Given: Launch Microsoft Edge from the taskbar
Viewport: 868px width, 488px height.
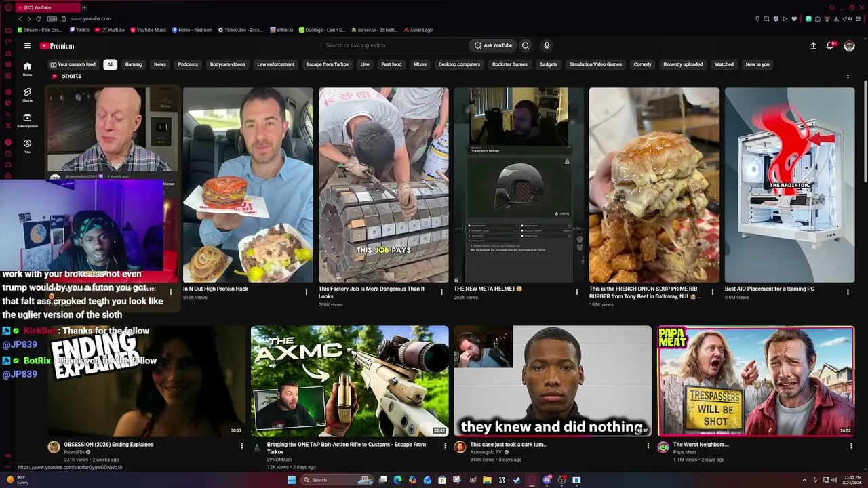Looking at the screenshot, I should coord(397,480).
